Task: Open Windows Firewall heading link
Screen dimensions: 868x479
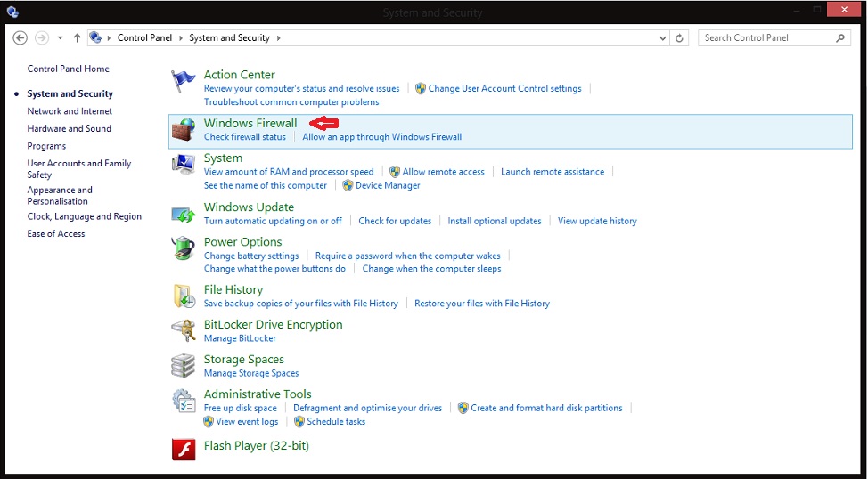Action: (x=250, y=123)
